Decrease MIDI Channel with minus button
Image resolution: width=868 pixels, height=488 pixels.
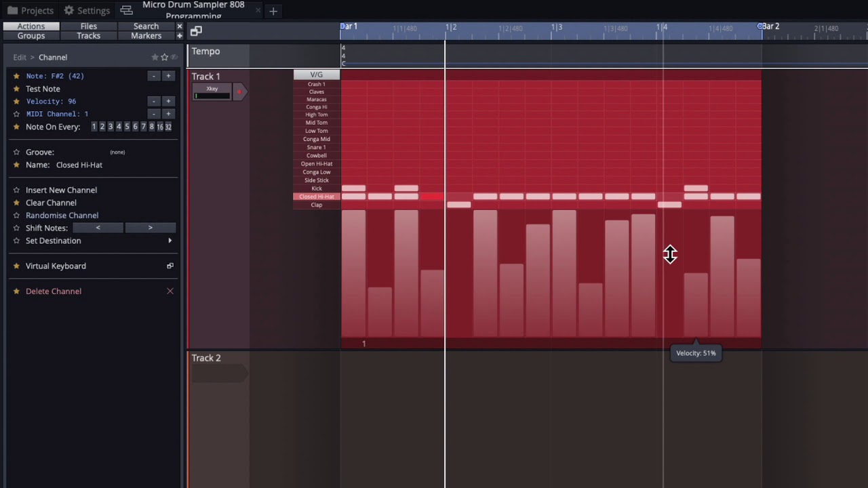154,114
